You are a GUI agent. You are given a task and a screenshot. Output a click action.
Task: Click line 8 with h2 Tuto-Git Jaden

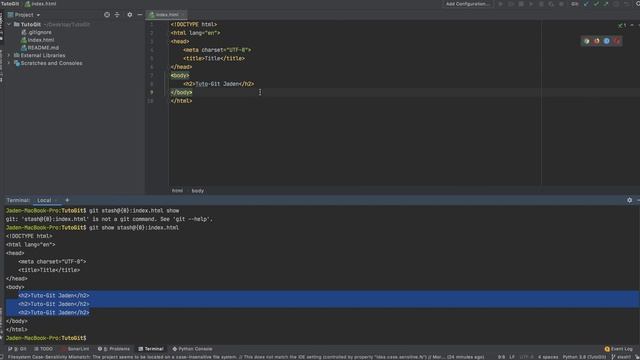point(218,84)
